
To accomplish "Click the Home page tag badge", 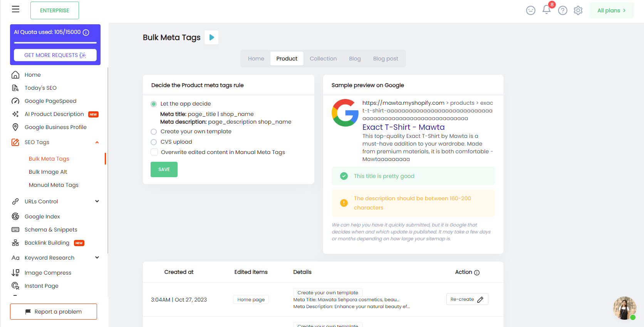I will [251, 300].
